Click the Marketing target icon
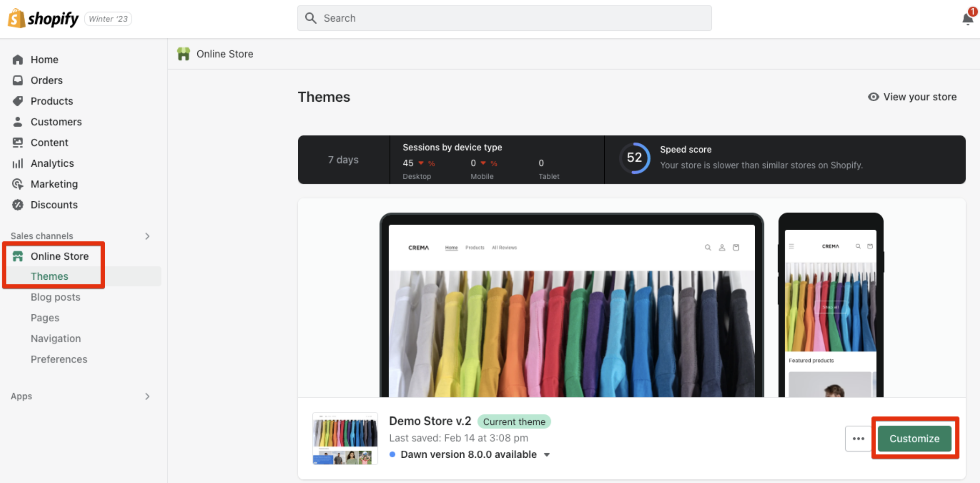Image resolution: width=980 pixels, height=483 pixels. coord(18,184)
